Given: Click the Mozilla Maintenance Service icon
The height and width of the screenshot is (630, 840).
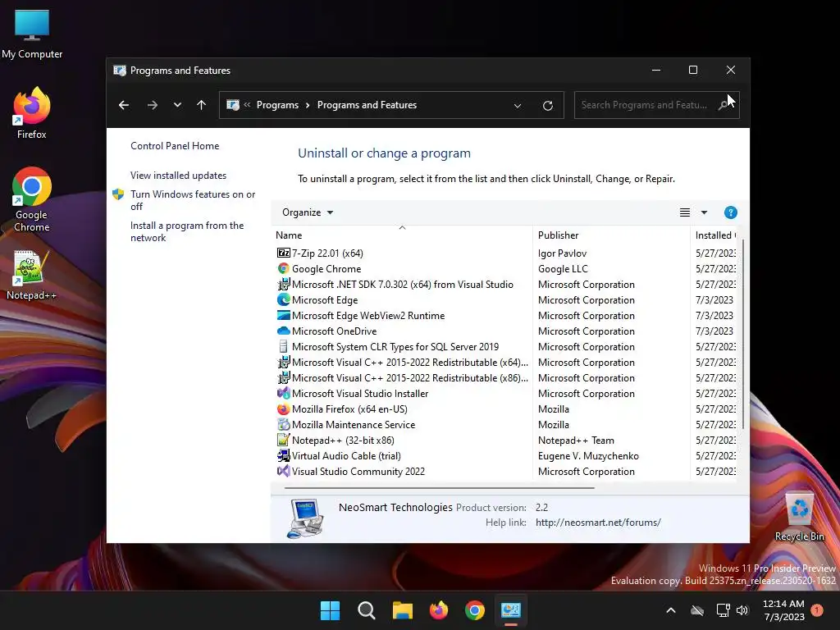Looking at the screenshot, I should pos(283,424).
